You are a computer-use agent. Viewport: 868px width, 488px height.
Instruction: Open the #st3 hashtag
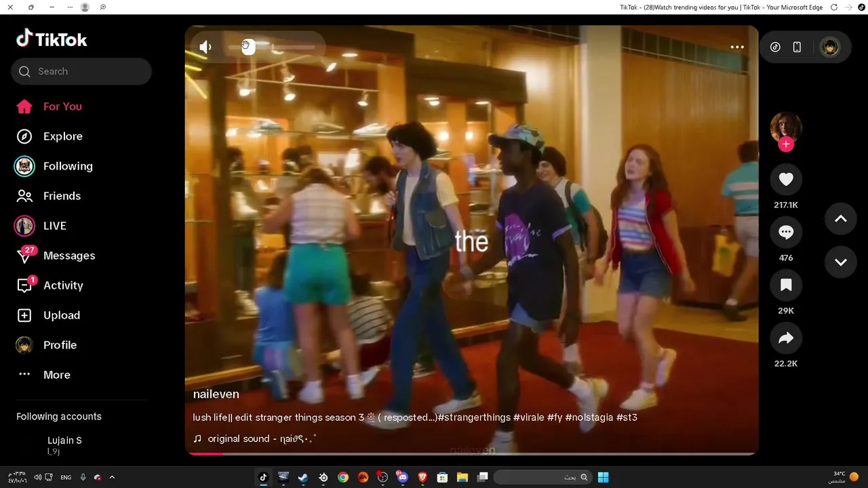click(x=627, y=418)
